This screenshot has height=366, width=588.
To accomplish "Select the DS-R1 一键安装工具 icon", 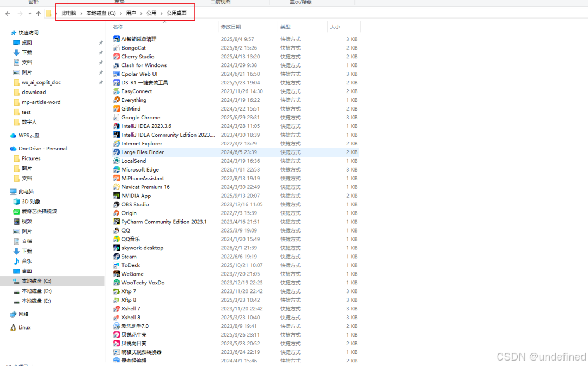I will [x=117, y=82].
